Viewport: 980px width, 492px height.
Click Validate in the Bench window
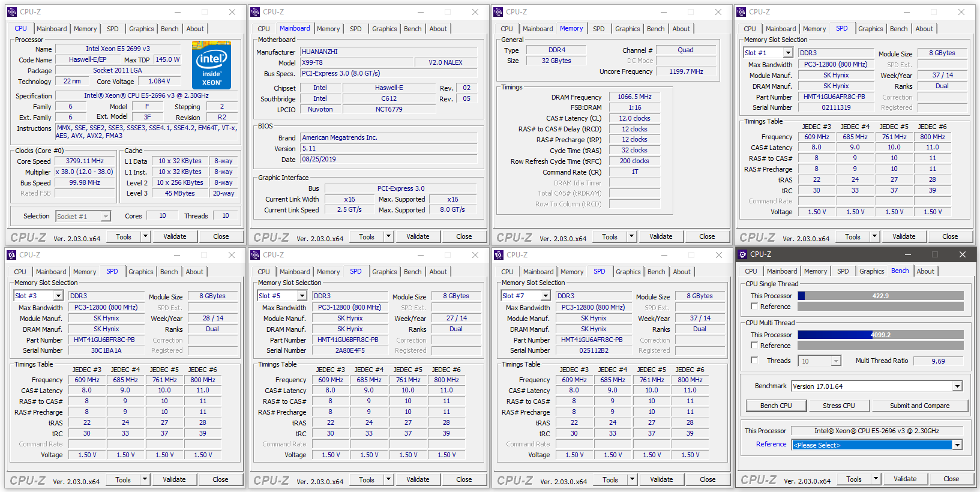coord(905,479)
